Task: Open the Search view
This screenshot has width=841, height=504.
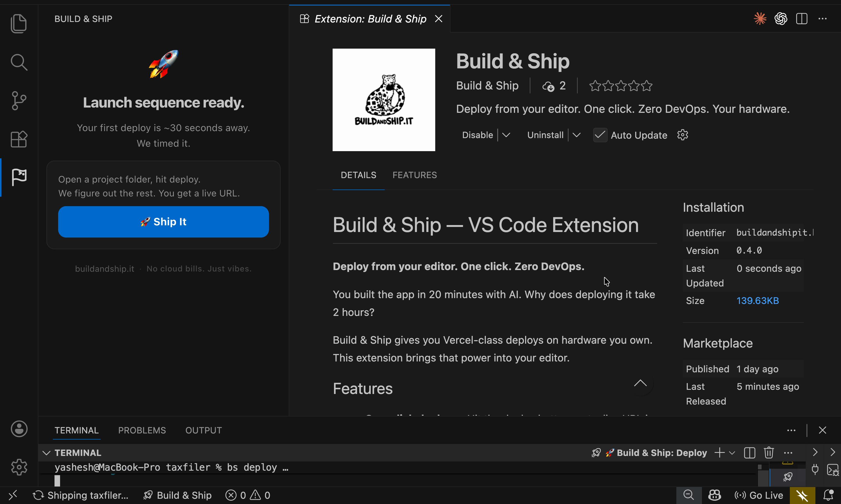Action: point(19,62)
